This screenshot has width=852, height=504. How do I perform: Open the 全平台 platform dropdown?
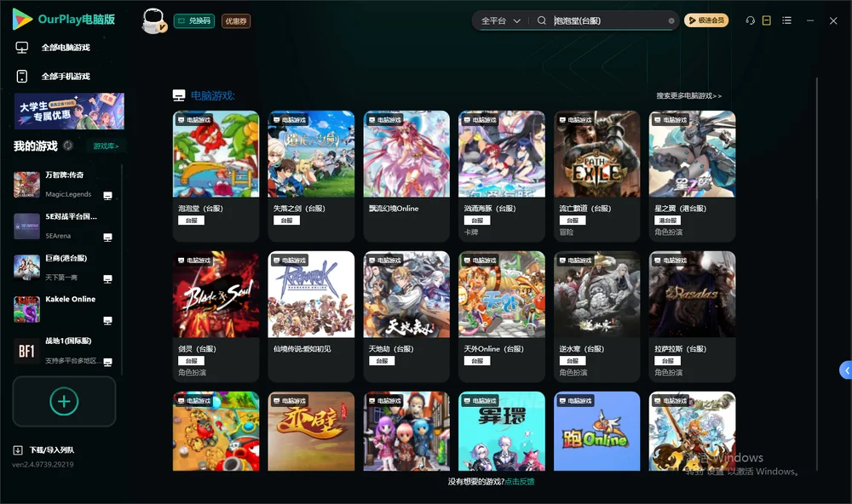(x=500, y=20)
